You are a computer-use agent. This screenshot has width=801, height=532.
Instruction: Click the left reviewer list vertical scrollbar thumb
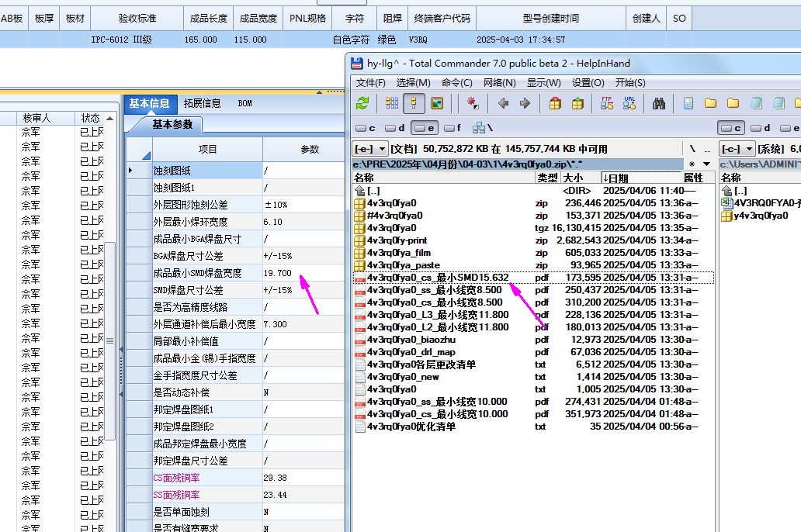pos(110,341)
